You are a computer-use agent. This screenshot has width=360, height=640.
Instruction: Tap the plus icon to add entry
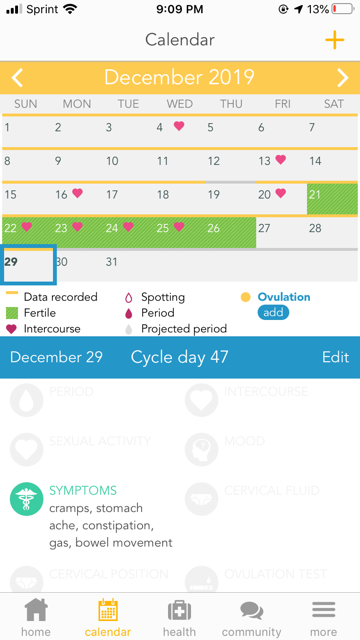point(334,40)
